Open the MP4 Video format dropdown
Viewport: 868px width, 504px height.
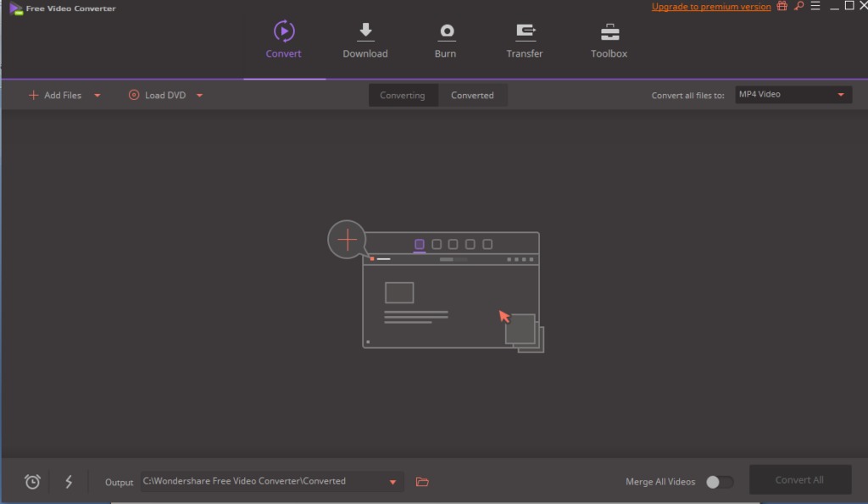793,95
